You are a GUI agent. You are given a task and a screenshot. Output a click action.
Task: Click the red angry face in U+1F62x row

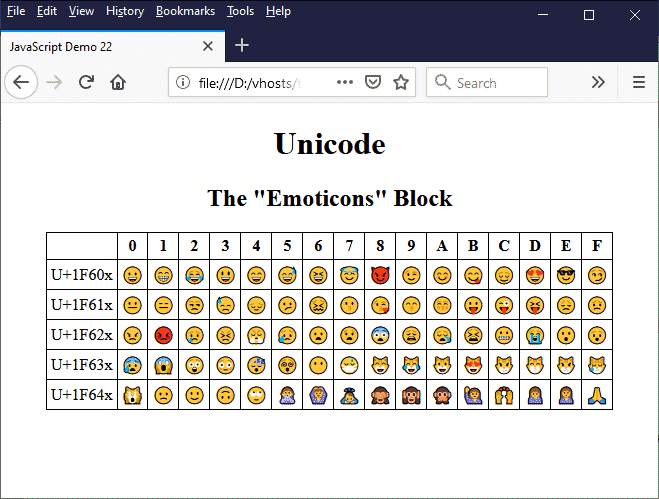(x=163, y=335)
